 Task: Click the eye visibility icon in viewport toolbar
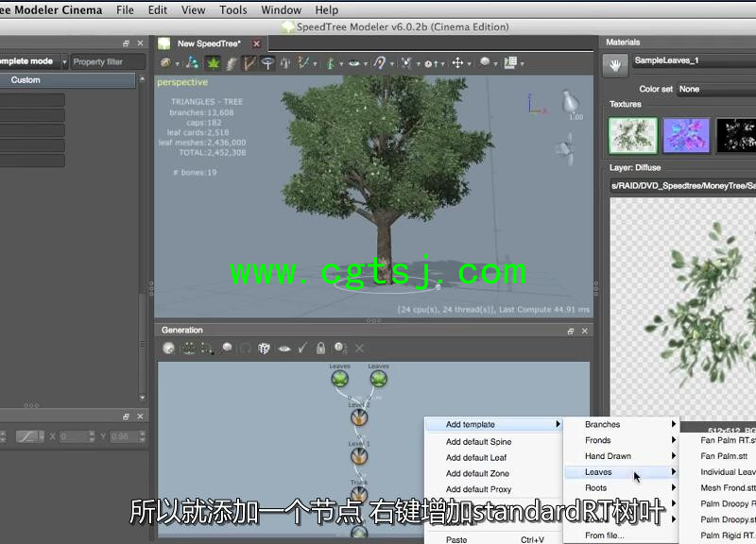tap(354, 63)
